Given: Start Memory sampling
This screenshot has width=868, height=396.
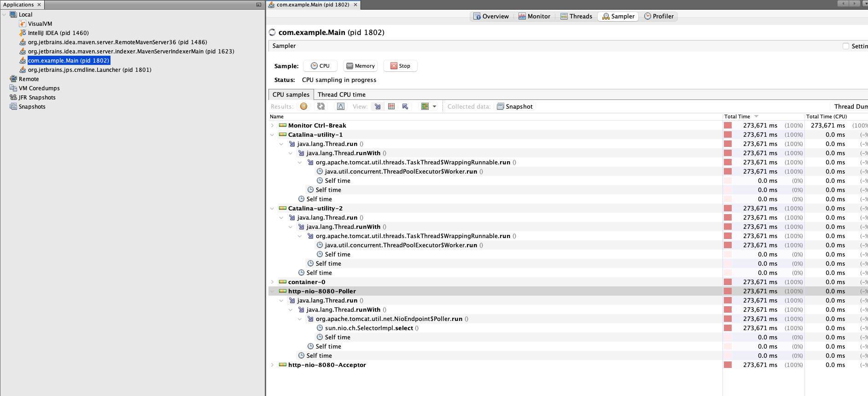Looking at the screenshot, I should pos(360,66).
